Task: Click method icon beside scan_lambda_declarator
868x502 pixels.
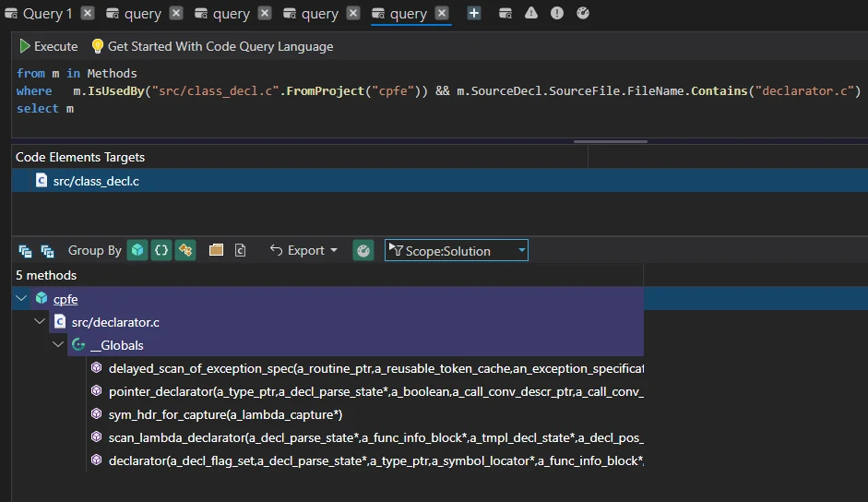Action: [x=96, y=436]
